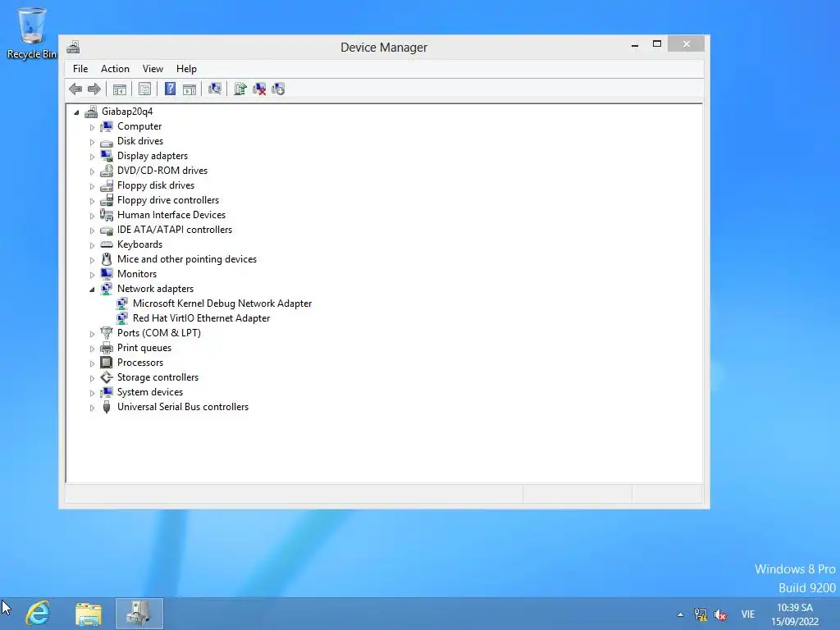Expand Ports (COM & LPT) category

pyautogui.click(x=92, y=334)
